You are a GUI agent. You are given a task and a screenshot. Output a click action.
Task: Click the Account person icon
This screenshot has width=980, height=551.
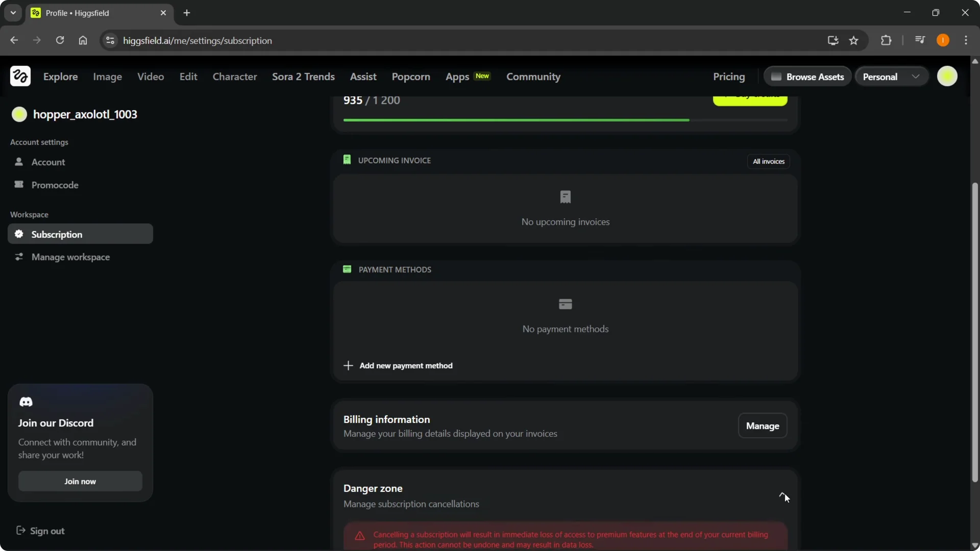click(x=19, y=162)
